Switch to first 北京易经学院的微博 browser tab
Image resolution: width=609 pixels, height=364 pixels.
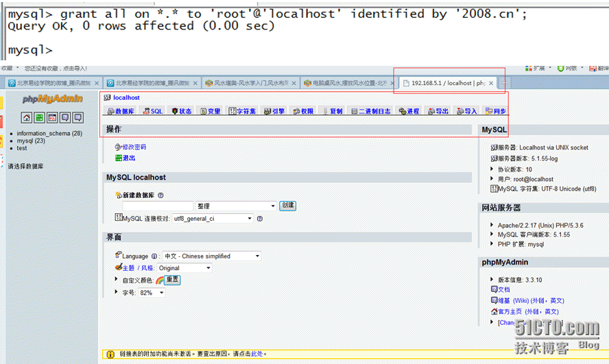[x=54, y=83]
